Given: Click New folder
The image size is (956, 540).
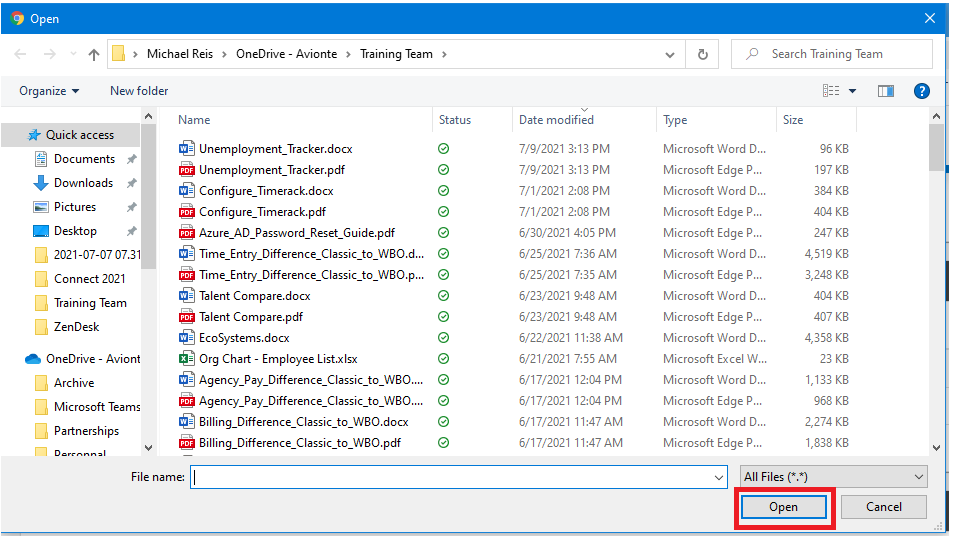Looking at the screenshot, I should [x=139, y=91].
